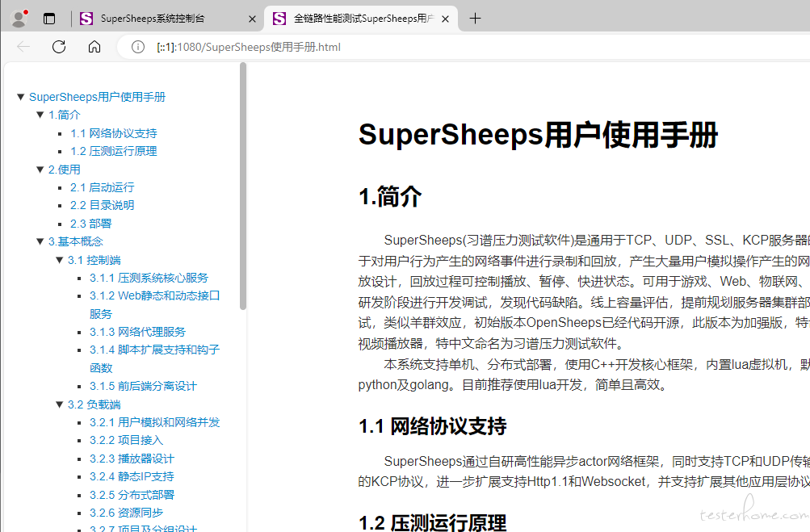Screen dimensions: 810x532
Task: Open the tab actions menu icon
Action: pos(49,19)
